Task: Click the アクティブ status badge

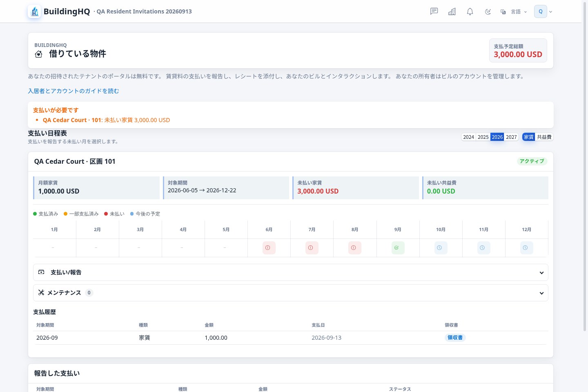Action: (532, 161)
